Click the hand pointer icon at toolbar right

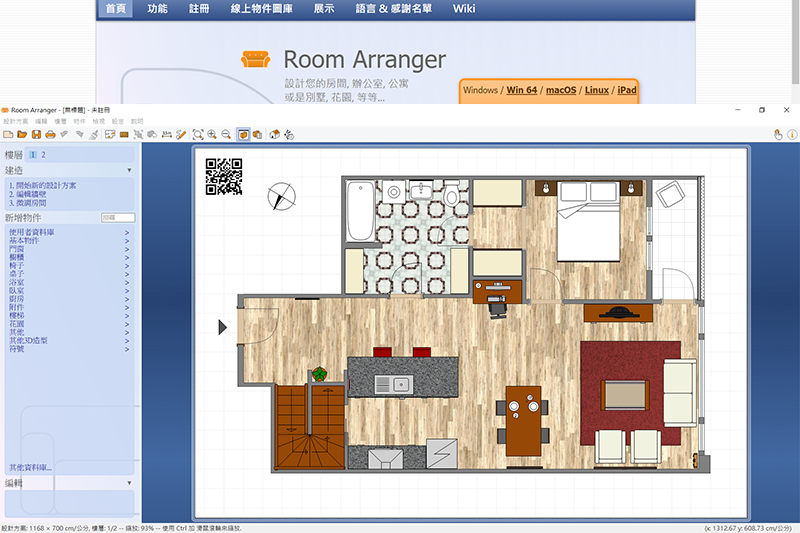point(778,135)
